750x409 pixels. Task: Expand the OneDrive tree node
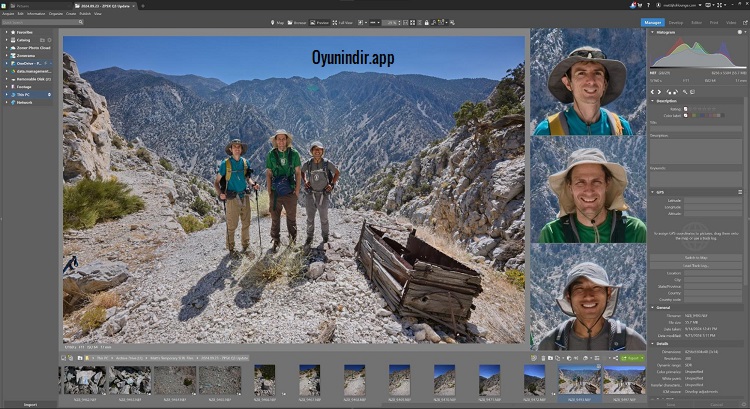tap(6, 63)
